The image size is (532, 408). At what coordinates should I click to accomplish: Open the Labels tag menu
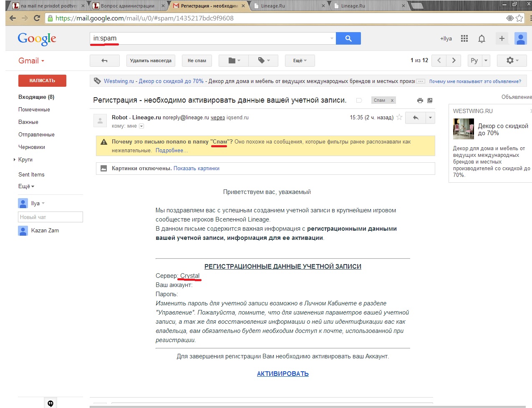(264, 60)
